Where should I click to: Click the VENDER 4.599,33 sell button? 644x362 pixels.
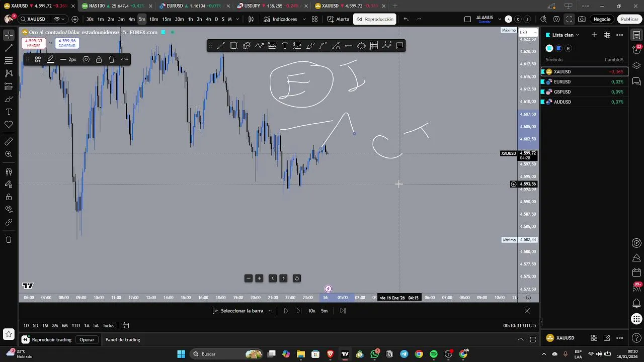pos(33,43)
